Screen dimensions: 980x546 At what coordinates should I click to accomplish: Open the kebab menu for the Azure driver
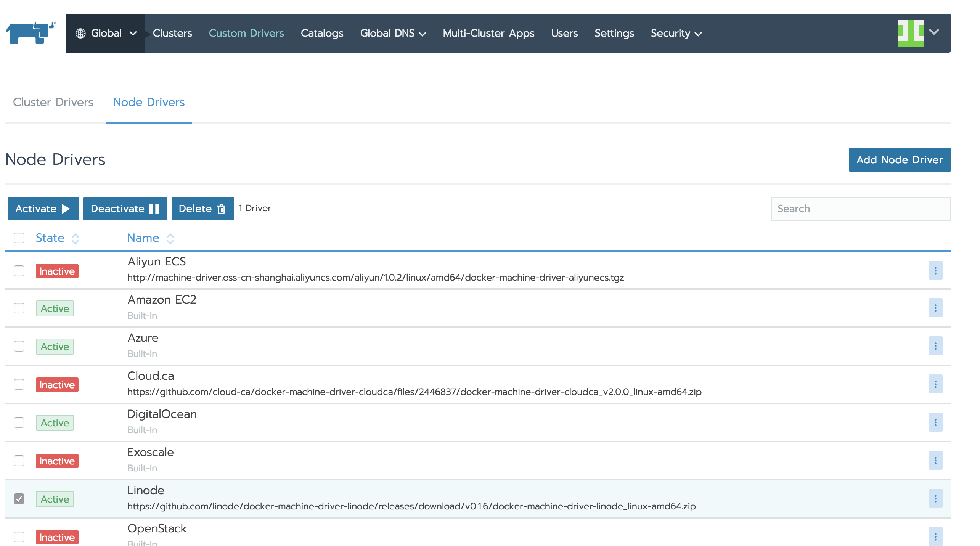pyautogui.click(x=935, y=346)
